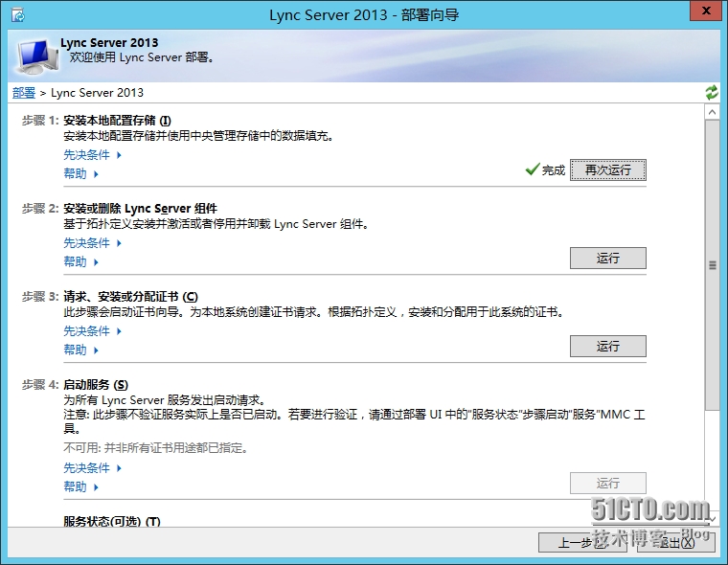Click the deployment wizard title bar icon

point(18,15)
